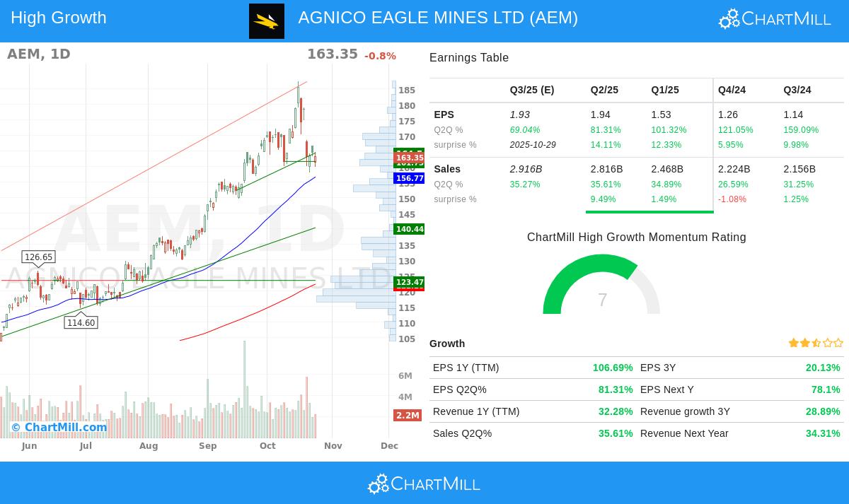
Task: Click the half-filled star in Growth rating
Action: point(815,343)
